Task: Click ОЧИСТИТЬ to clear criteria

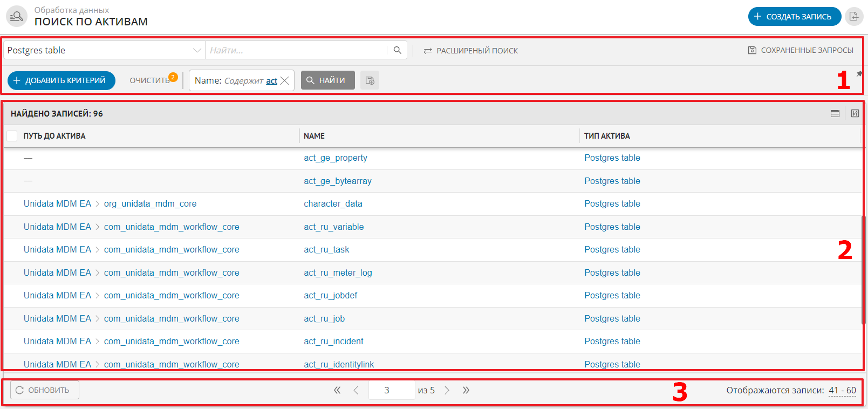Action: (x=150, y=80)
